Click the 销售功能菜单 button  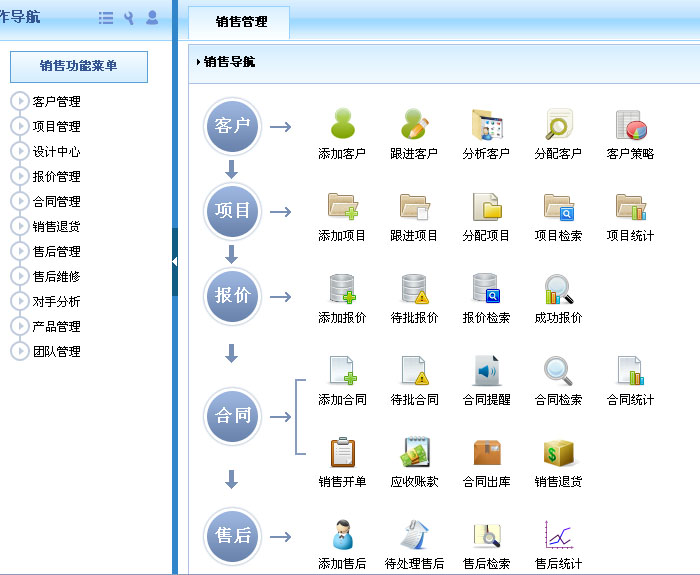79,66
